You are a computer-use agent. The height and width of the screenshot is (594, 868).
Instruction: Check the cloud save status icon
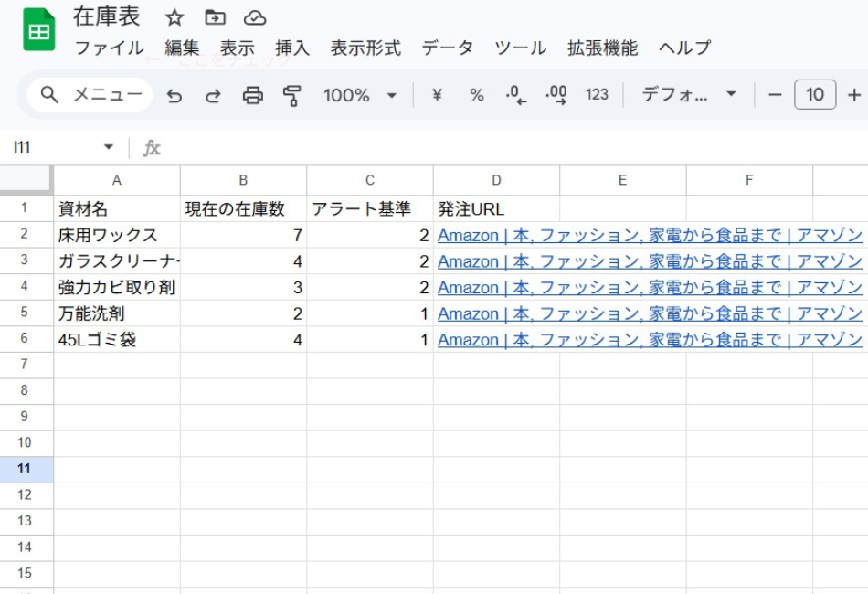coord(255,16)
